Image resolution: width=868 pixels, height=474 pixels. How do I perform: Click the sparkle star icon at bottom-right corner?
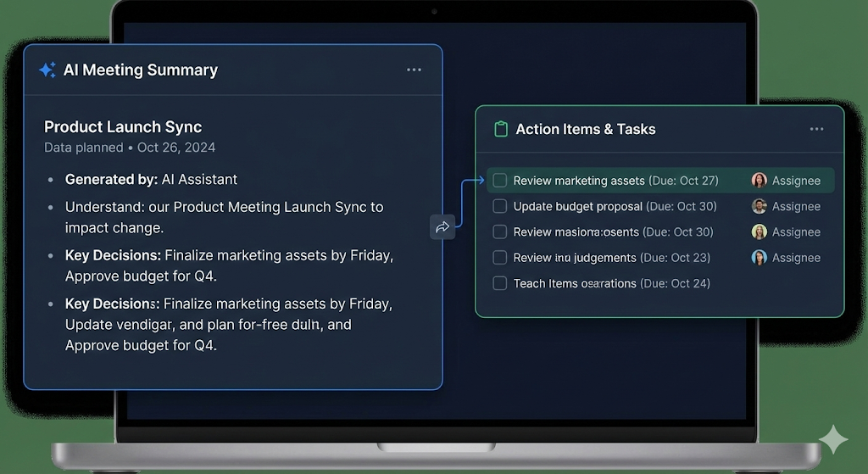click(832, 440)
